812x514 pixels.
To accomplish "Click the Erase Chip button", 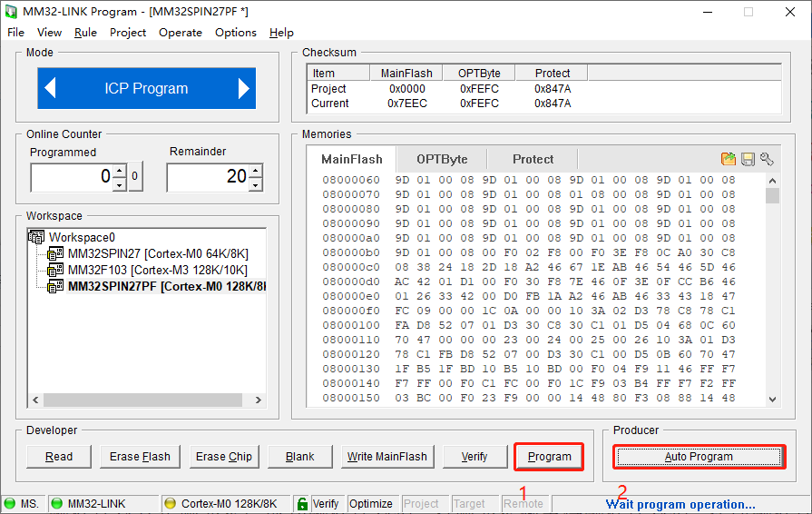I will pyautogui.click(x=224, y=457).
